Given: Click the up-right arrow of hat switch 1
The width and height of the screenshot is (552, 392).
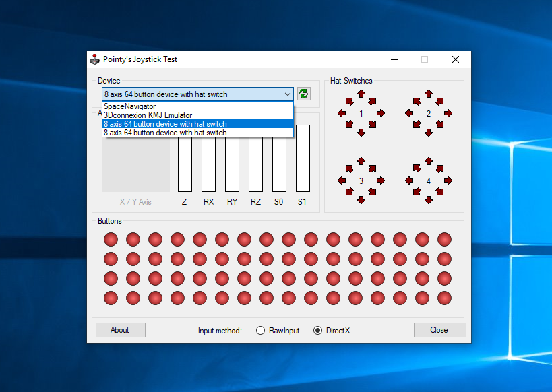Looking at the screenshot, I should (x=373, y=102).
